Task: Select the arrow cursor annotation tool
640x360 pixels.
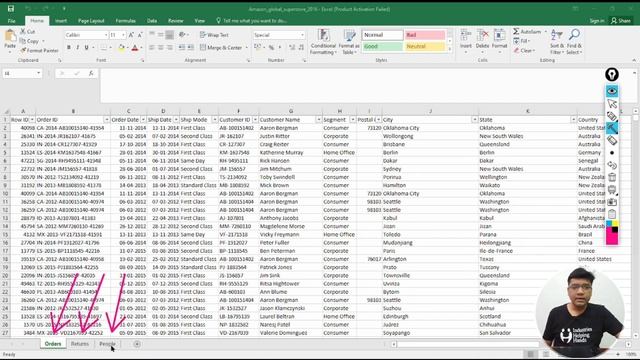Action: (612, 104)
